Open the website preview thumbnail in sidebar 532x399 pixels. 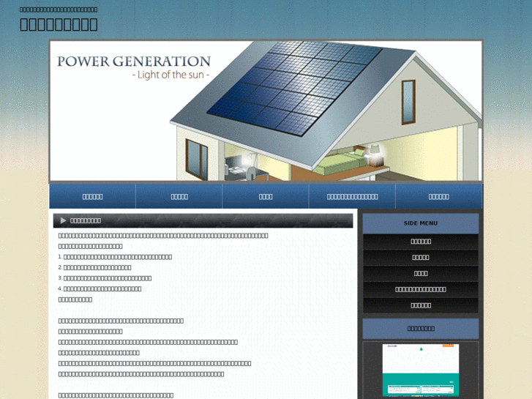click(421, 370)
